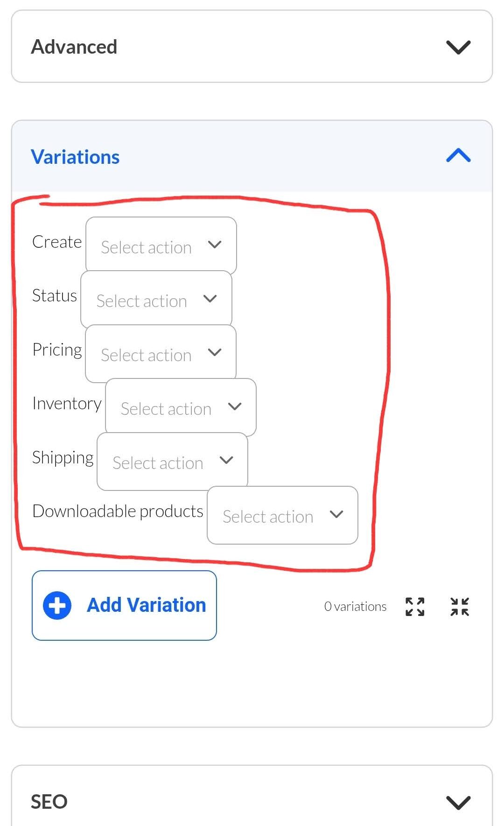Collapse the Variations section chevron
504x826 pixels.
click(x=458, y=156)
